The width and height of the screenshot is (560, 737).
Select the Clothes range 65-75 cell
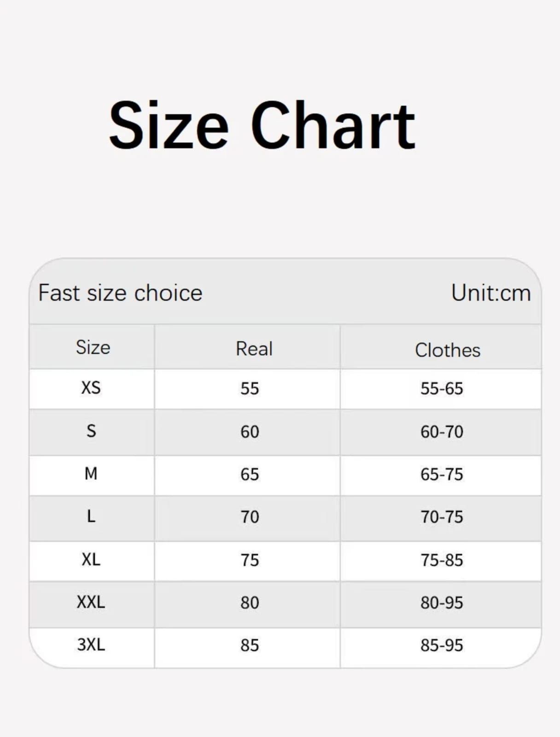point(441,474)
